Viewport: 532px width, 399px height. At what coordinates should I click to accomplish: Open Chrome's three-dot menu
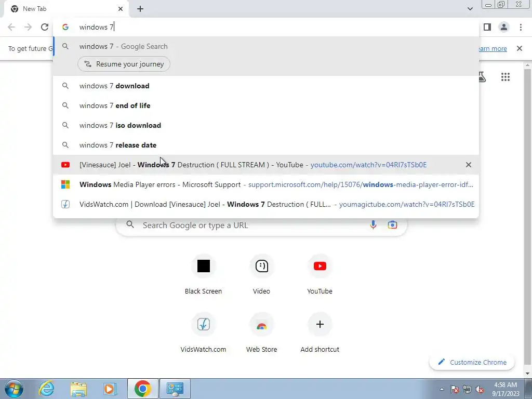pyautogui.click(x=521, y=27)
